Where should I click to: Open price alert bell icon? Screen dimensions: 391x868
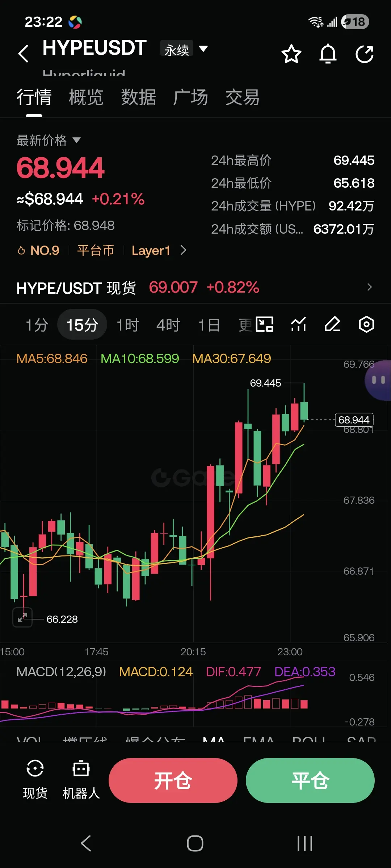tap(328, 54)
